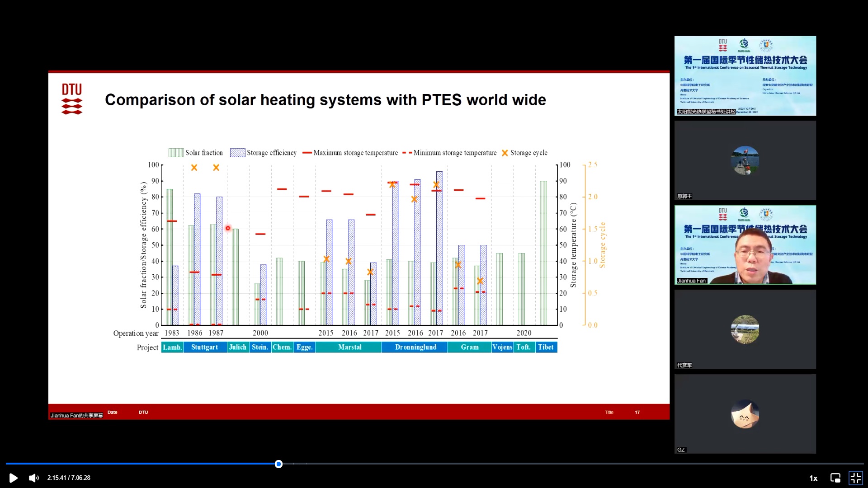Enable picture-in-picture mode
The image size is (868, 488).
[x=835, y=478]
